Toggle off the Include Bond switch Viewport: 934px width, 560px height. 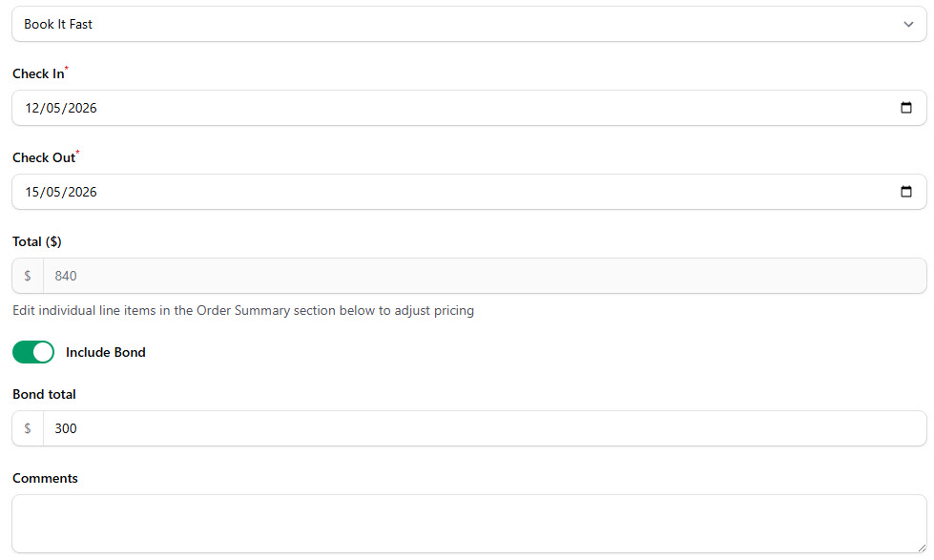tap(33, 352)
